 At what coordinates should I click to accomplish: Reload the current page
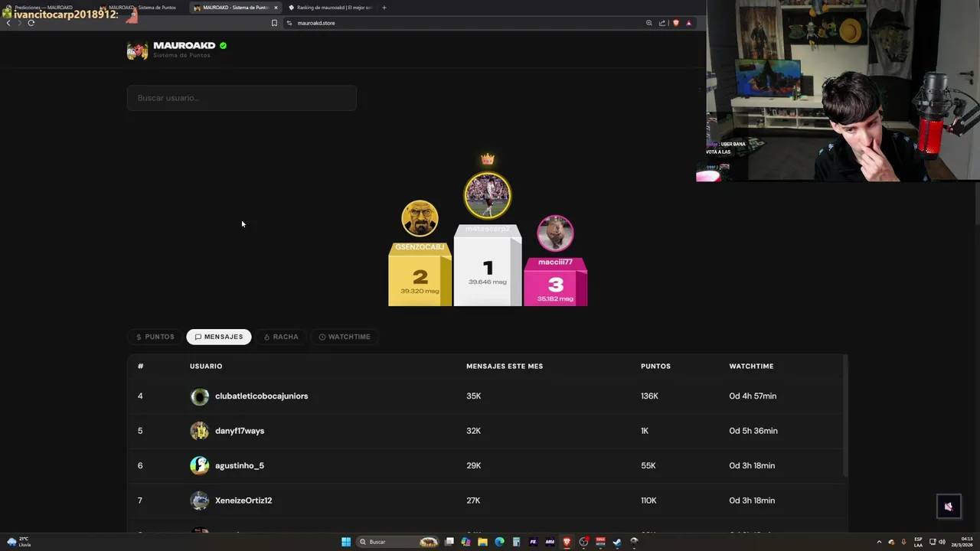31,23
